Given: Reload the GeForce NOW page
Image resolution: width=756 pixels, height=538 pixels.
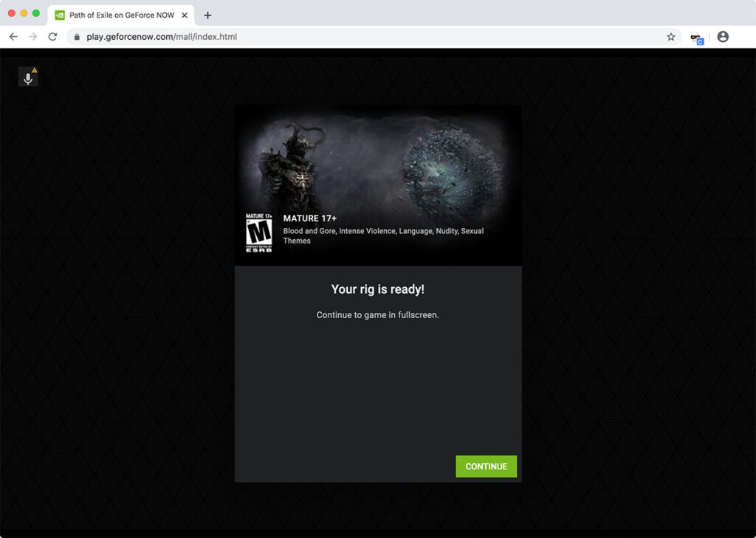Looking at the screenshot, I should pos(52,37).
